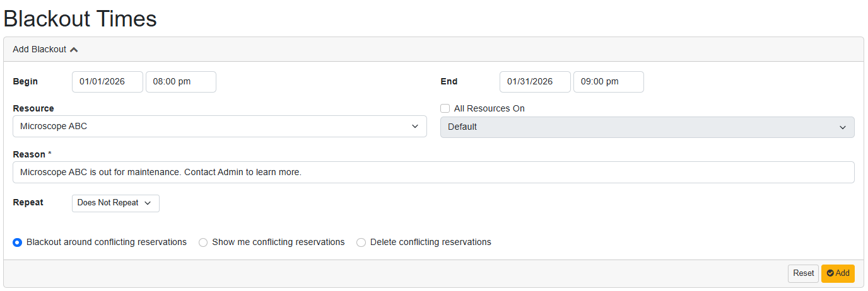
Task: Focus the Reason text field
Action: click(433, 173)
